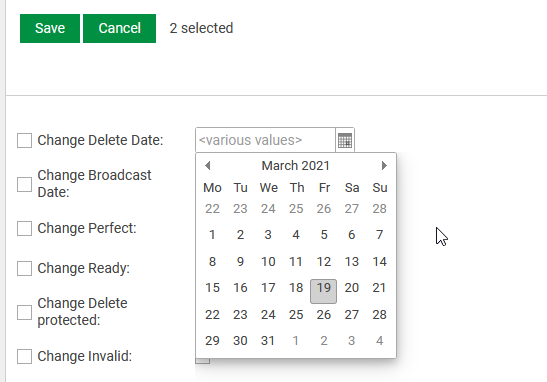Go to next month in calendar
This screenshot has height=382, width=547.
[384, 165]
